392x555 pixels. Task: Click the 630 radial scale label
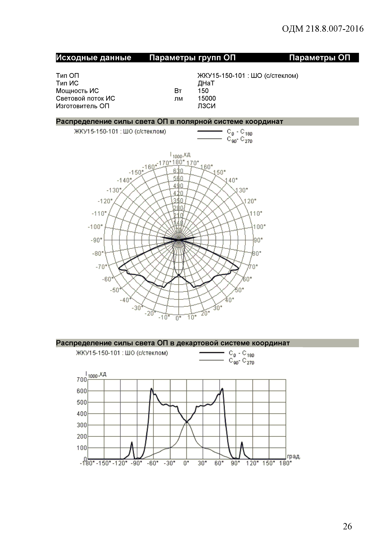click(x=178, y=171)
